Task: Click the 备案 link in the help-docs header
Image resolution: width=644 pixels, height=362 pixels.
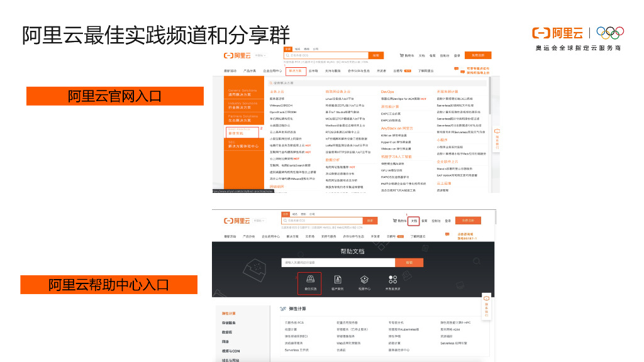Action: (x=425, y=221)
